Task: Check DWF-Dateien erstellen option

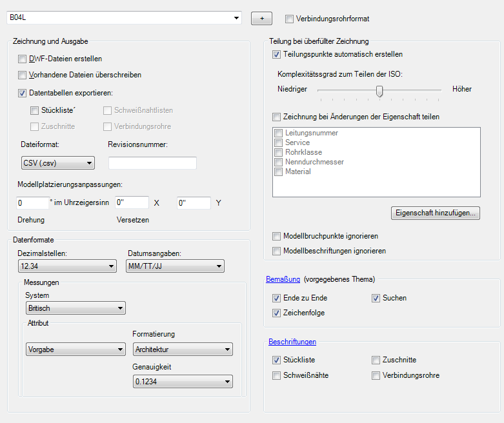Action: [23, 59]
